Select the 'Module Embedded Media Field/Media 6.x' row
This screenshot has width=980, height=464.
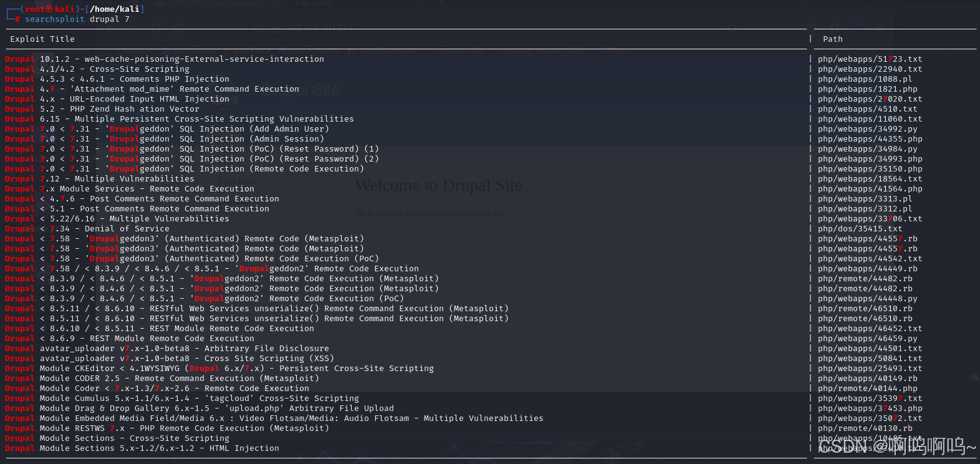(274, 418)
